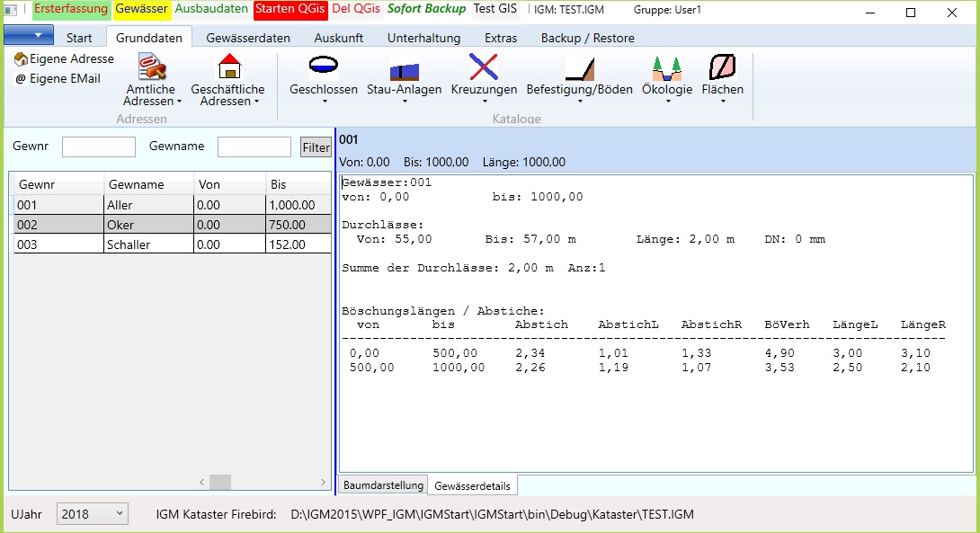Click Eigene Adresse entry
This screenshot has width=980, height=533.
pyautogui.click(x=65, y=58)
